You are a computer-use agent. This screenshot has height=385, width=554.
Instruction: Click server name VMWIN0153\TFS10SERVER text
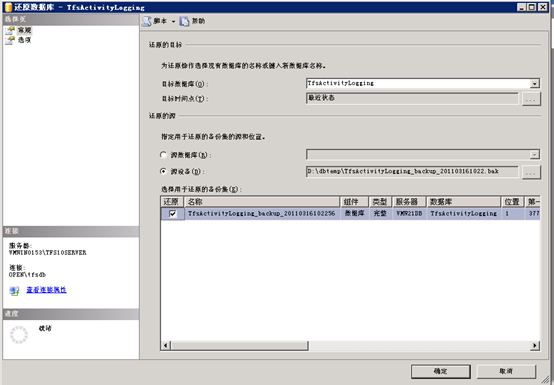(48, 253)
